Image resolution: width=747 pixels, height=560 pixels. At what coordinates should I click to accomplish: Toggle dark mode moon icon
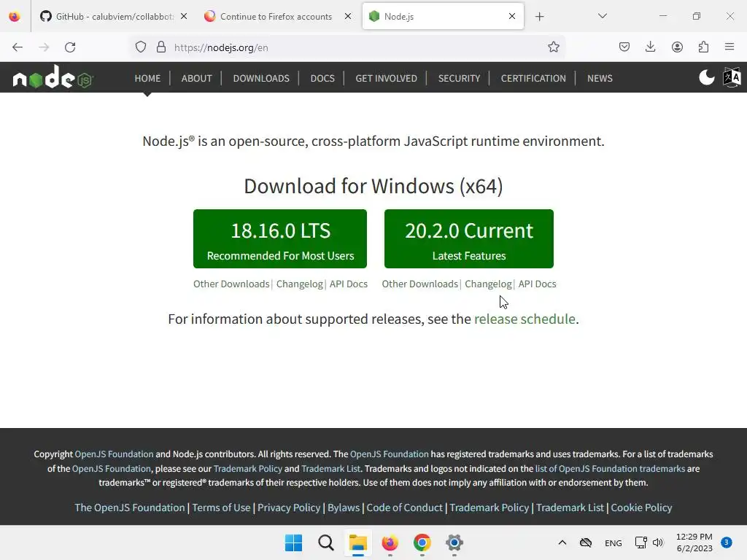[x=706, y=77]
